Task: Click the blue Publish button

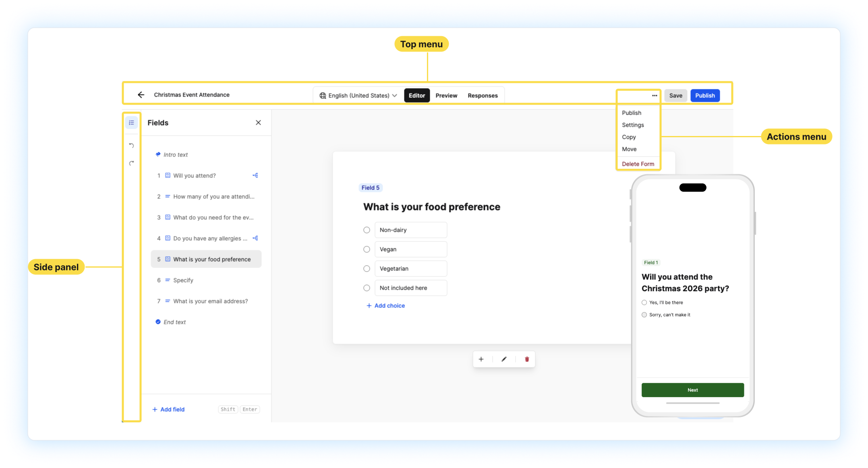Action: 705,96
